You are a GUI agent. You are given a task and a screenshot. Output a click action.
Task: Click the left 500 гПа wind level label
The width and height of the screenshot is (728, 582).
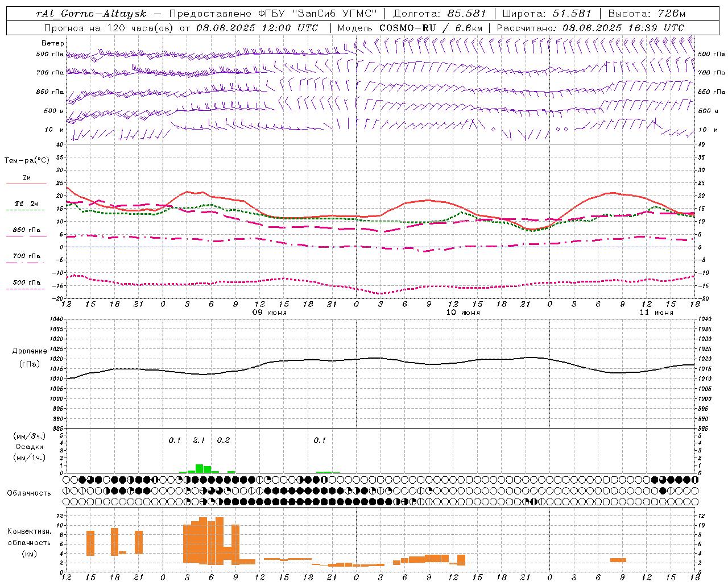point(50,55)
